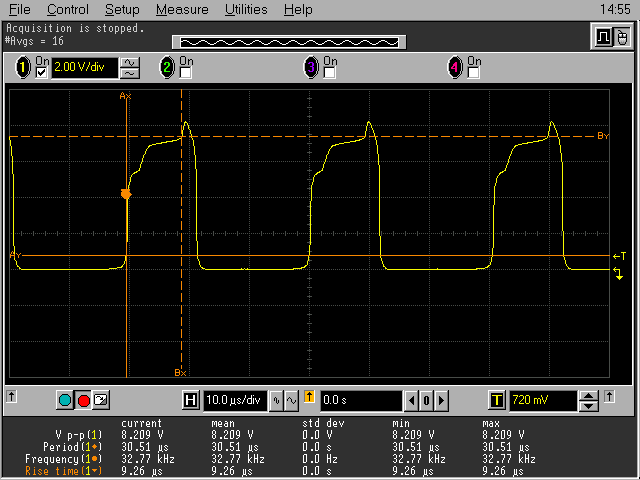Click the channel 3 purple number button
The image size is (640, 480).
(x=311, y=67)
